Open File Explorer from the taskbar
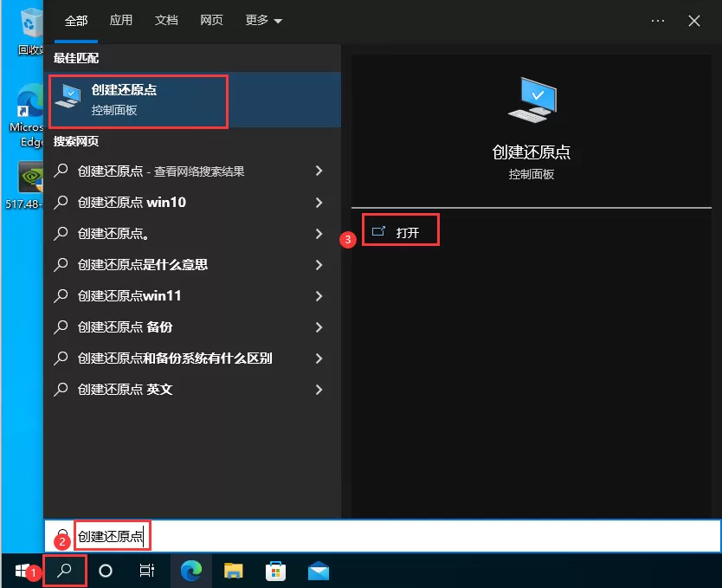722x588 pixels. pos(231,572)
